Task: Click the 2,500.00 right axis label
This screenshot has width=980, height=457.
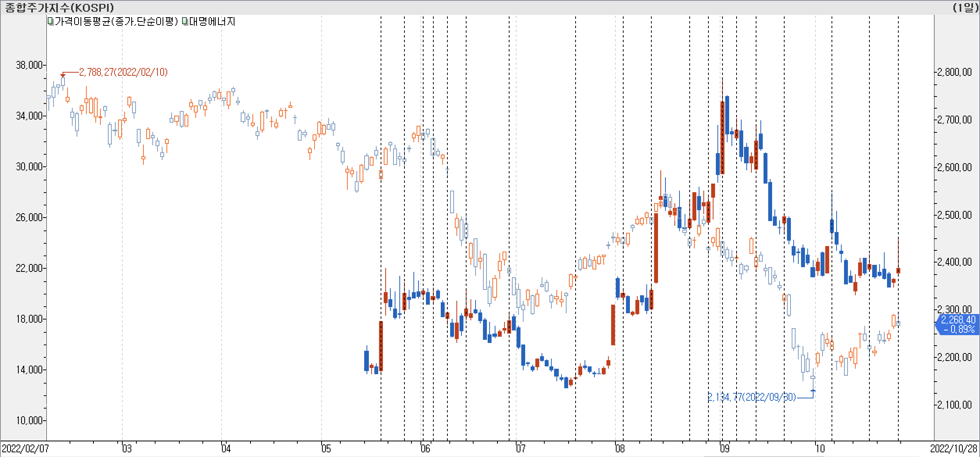Action: pyautogui.click(x=954, y=215)
